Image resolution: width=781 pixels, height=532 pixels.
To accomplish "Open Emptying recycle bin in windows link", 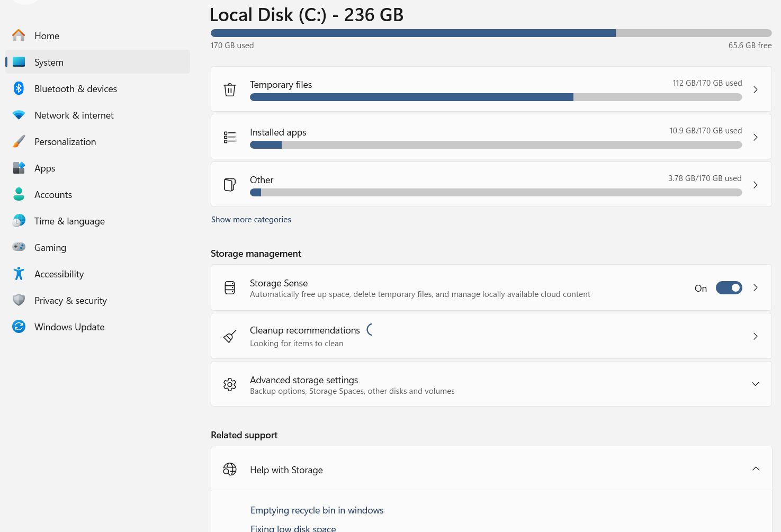I will pos(317,510).
